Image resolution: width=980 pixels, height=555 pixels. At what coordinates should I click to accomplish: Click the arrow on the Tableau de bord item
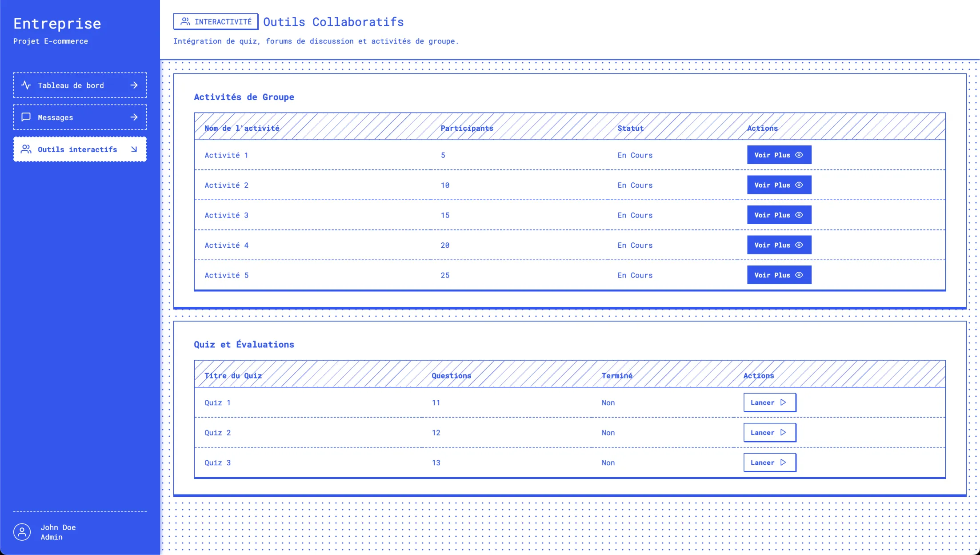tap(134, 85)
